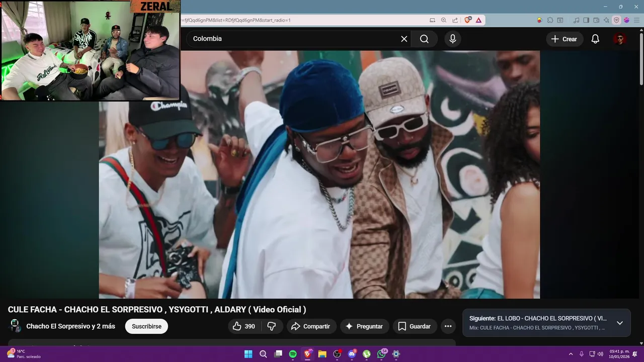644x362 pixels.
Task: Click the video title CULE FACHA text
Action: (x=157, y=310)
